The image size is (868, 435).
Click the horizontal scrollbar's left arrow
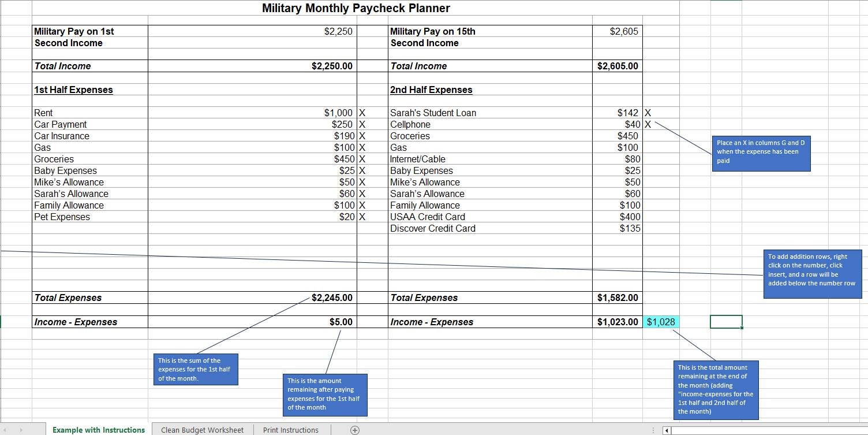(x=667, y=430)
